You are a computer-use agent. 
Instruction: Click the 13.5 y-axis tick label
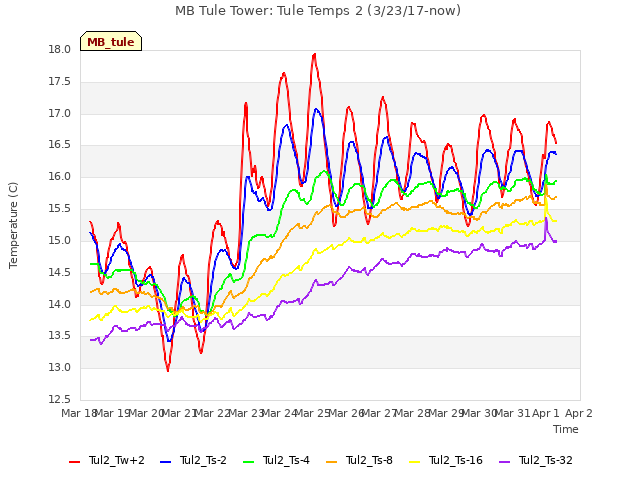tap(60, 336)
